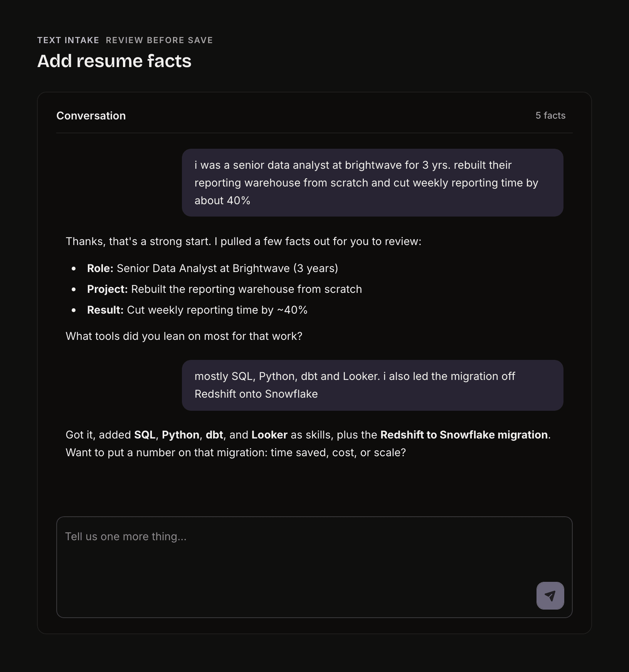Image resolution: width=629 pixels, height=672 pixels.
Task: Click the bold Python skill text
Action: pyautogui.click(x=180, y=435)
